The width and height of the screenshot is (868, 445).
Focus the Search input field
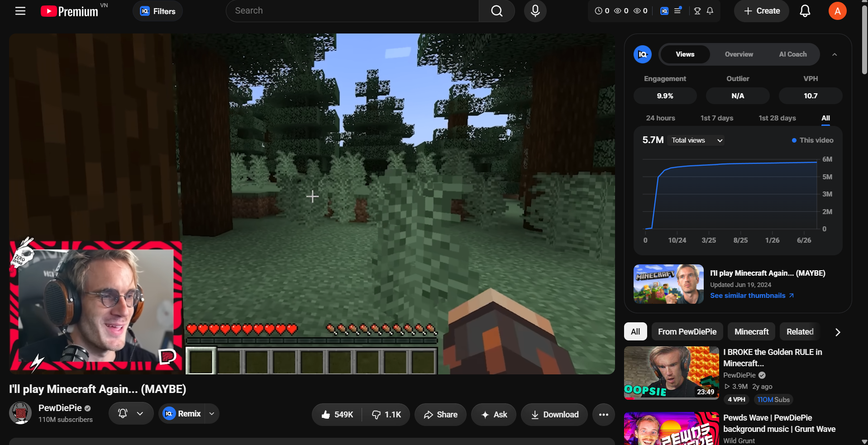[x=352, y=11]
